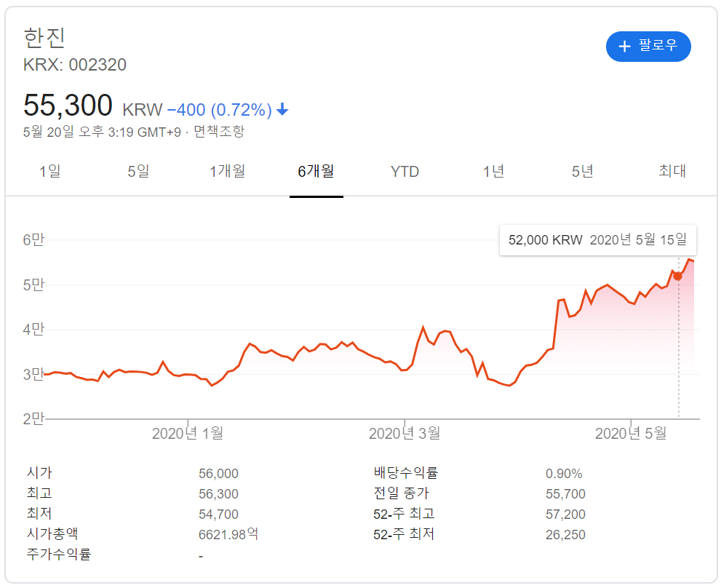
Task: Click the blue price-down arrow icon
Action: 282,109
